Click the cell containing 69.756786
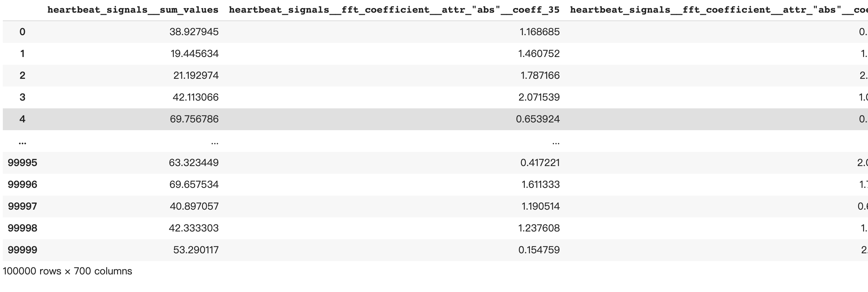This screenshot has width=868, height=292. tap(194, 119)
